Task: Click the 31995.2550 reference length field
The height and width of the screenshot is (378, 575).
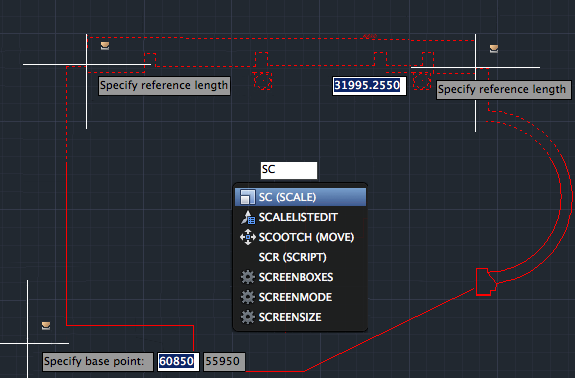Action: pos(369,86)
